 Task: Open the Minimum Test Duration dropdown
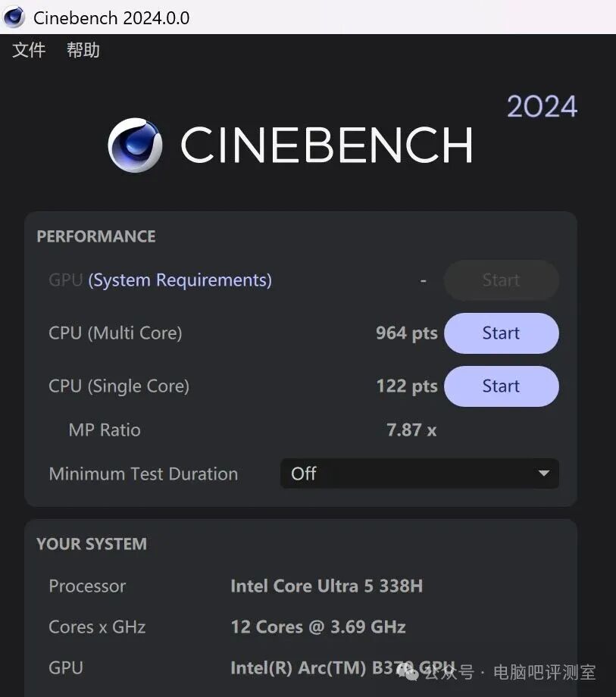point(419,473)
